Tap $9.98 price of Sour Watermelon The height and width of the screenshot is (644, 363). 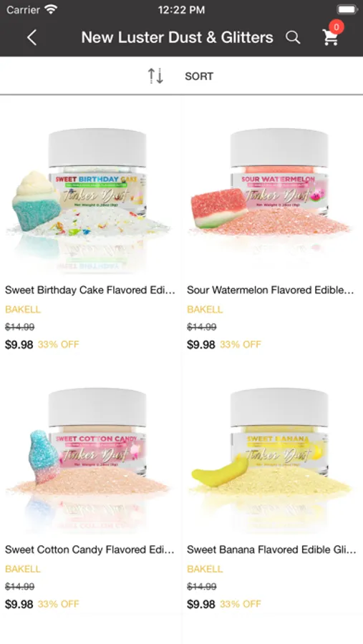pyautogui.click(x=201, y=345)
